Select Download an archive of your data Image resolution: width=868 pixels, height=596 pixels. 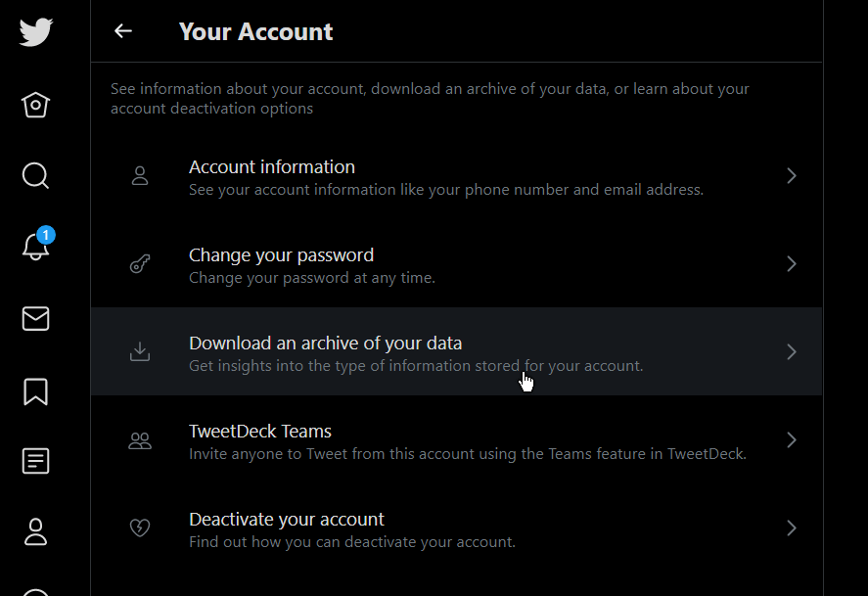tap(457, 351)
